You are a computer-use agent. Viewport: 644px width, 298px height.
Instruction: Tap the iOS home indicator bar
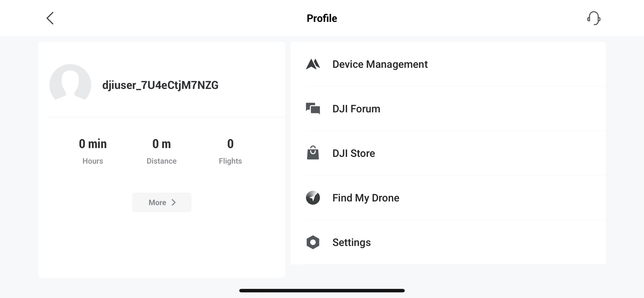[322, 290]
